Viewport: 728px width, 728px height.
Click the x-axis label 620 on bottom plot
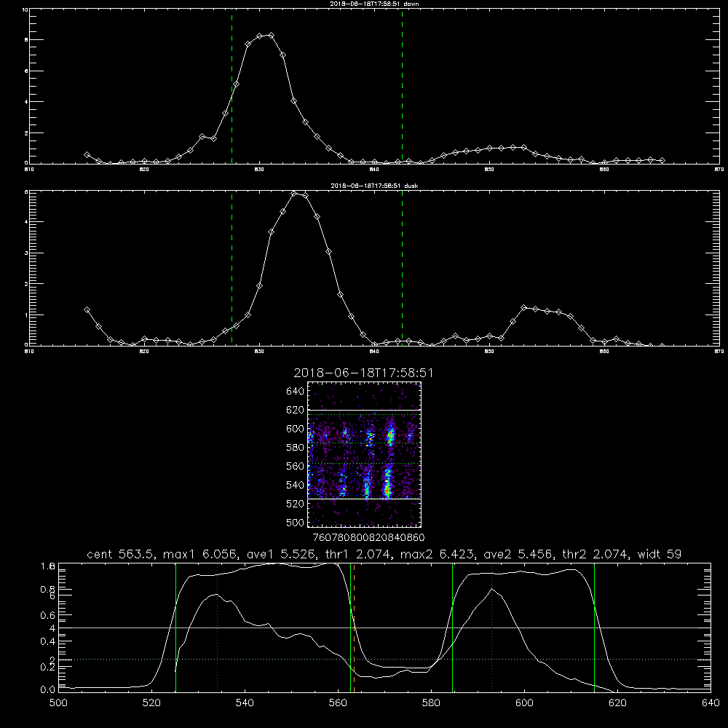[617, 703]
